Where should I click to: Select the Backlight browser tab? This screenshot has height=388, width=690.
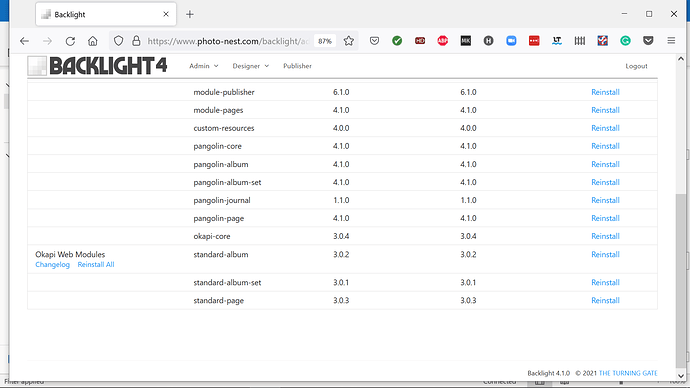106,15
